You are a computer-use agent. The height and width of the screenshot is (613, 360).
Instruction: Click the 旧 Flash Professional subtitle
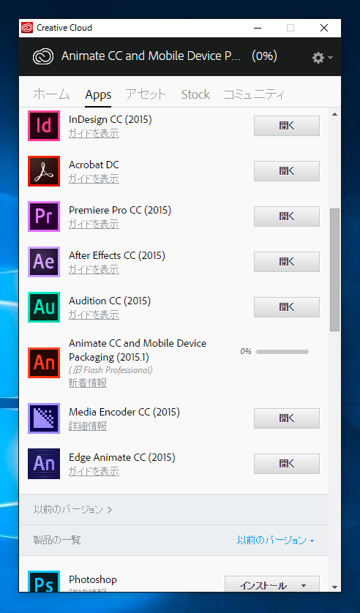point(111,370)
